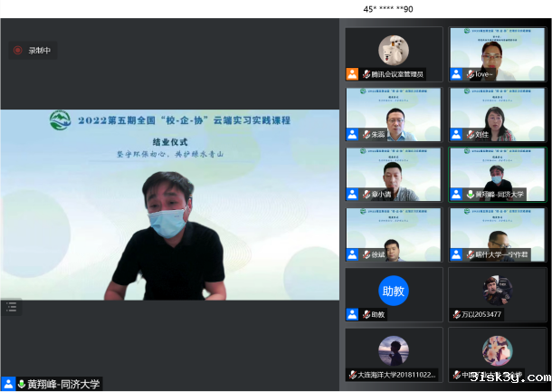The image size is (552, 392).
Task: Click the dog avatar of 腾讯会议室管理员
Action: [391, 49]
